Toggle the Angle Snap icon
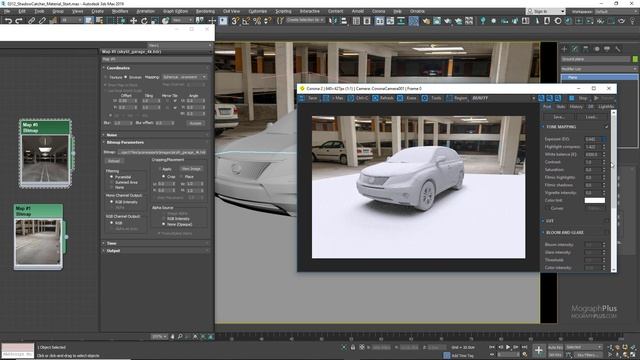 pos(246,20)
